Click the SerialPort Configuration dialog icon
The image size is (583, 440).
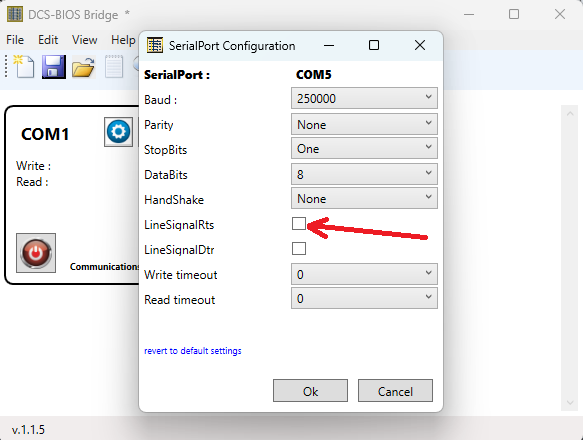[x=155, y=45]
